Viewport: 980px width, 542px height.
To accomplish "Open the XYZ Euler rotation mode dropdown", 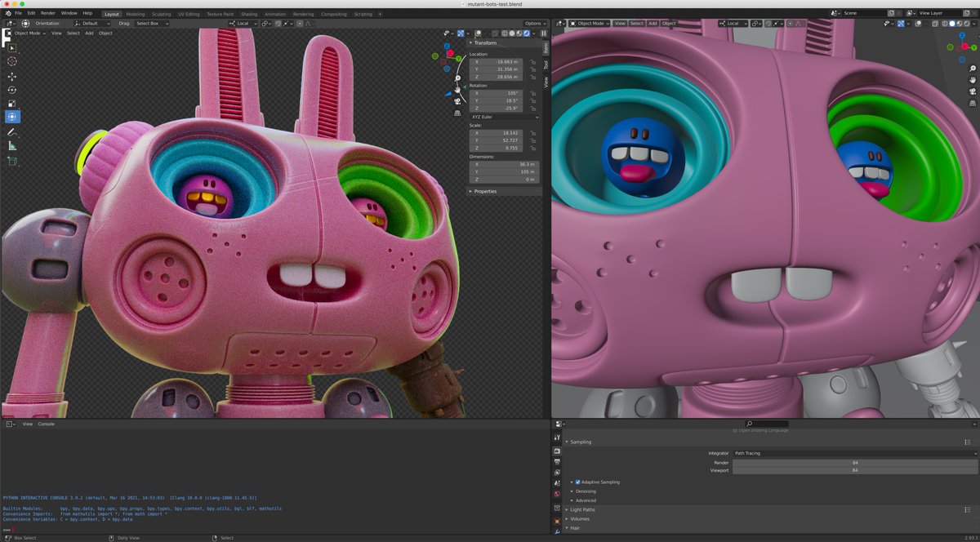I will pyautogui.click(x=505, y=117).
